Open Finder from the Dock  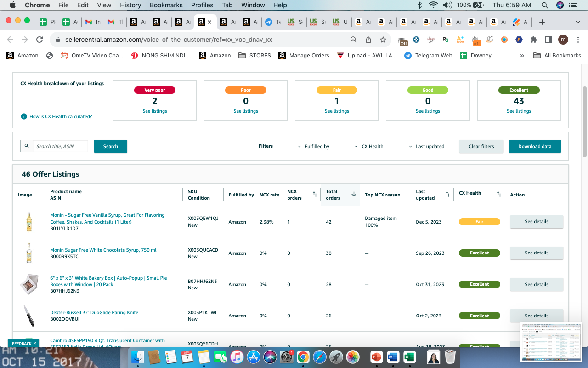(x=138, y=356)
